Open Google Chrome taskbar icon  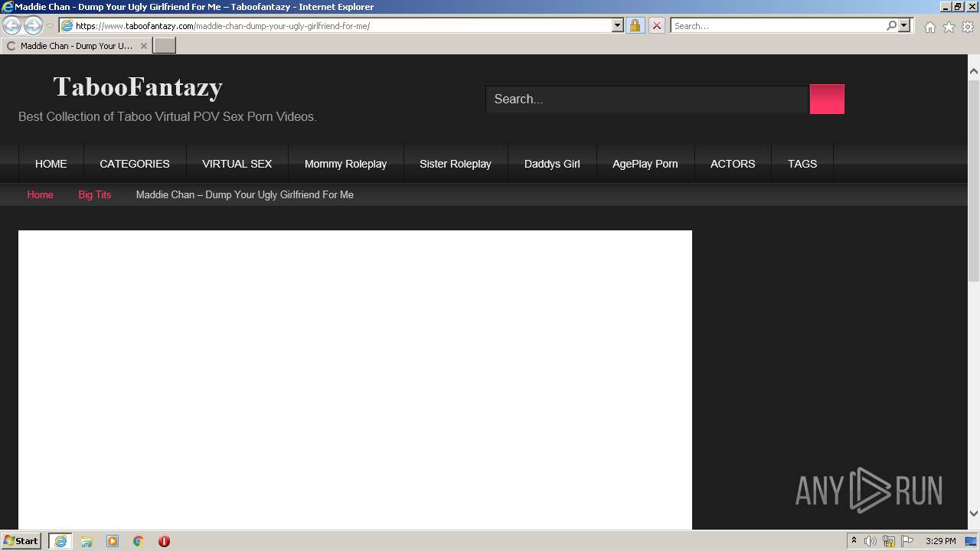[x=139, y=541]
